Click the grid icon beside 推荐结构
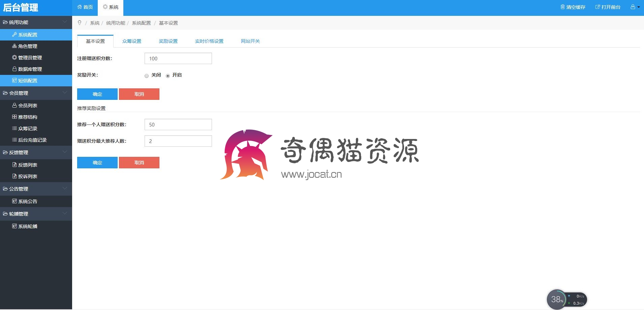 coord(14,117)
